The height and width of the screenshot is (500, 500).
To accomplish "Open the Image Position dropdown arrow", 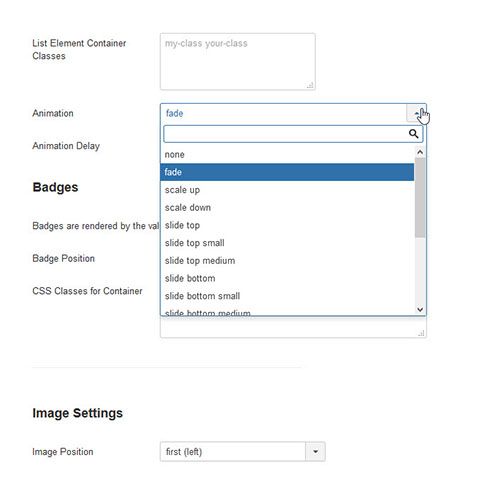I will click(x=315, y=452).
